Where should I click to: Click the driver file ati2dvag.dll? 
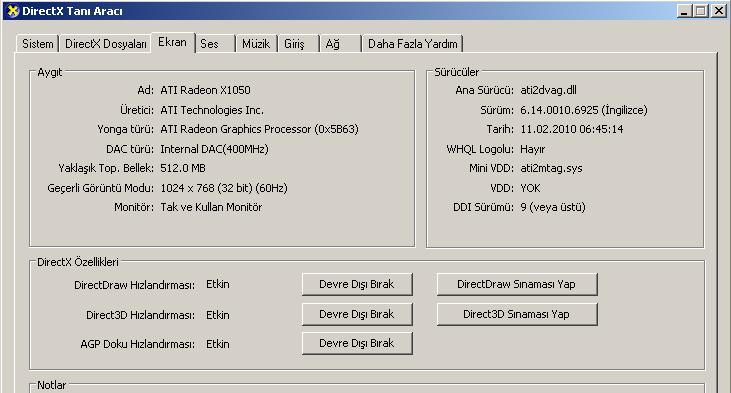point(549,90)
